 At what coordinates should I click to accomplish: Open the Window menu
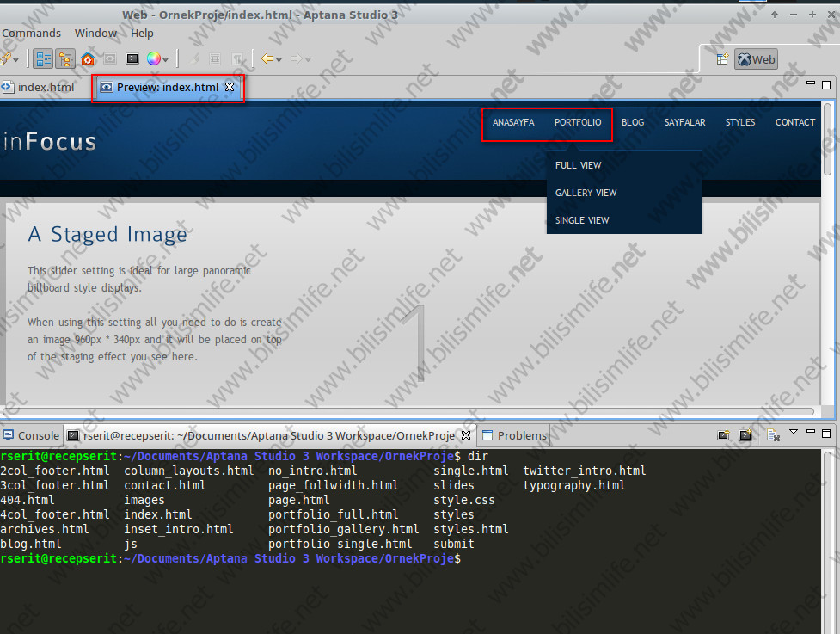pos(95,33)
